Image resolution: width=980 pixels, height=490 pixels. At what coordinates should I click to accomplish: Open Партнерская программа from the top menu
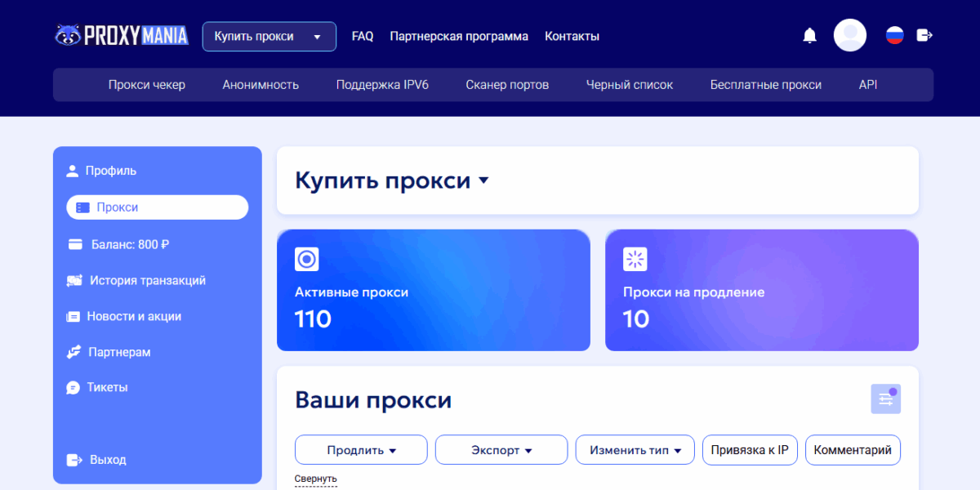pyautogui.click(x=459, y=36)
